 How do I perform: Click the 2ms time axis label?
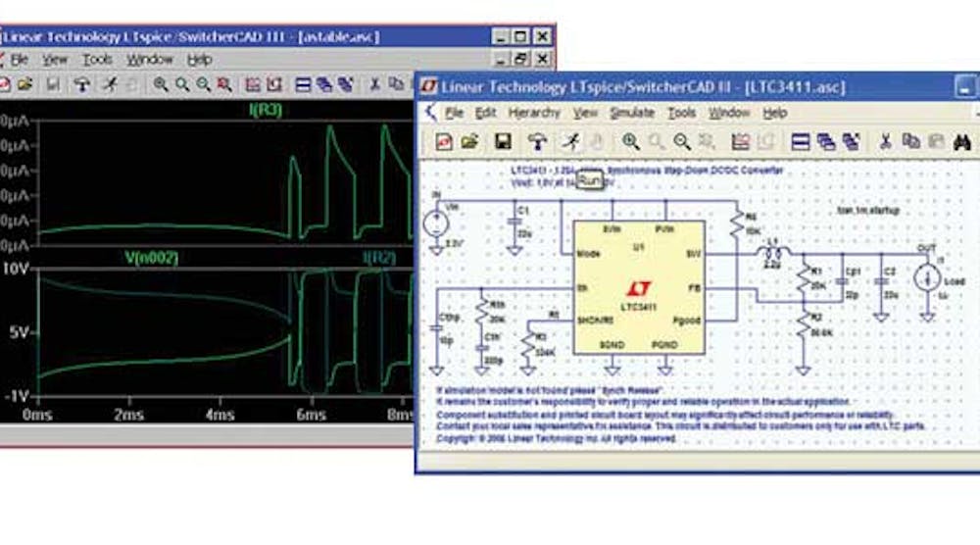(128, 415)
